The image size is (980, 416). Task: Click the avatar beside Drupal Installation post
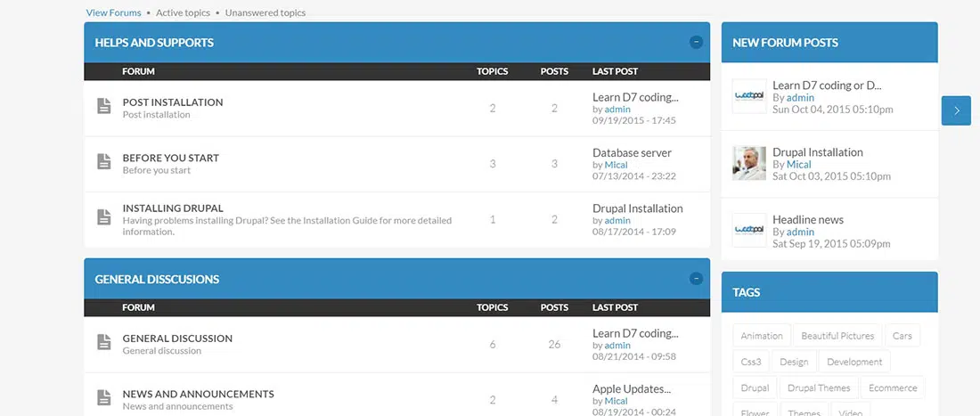click(748, 164)
